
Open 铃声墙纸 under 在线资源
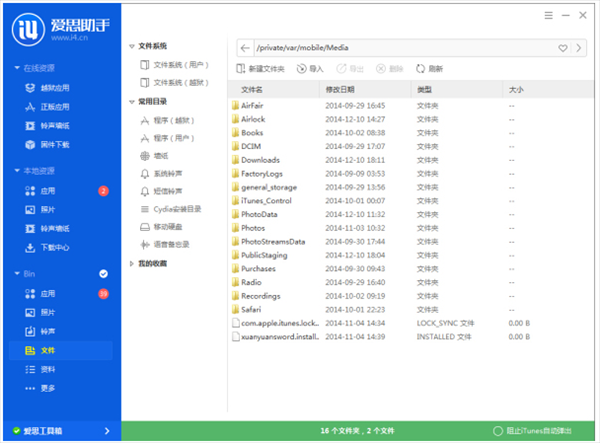pyautogui.click(x=47, y=125)
